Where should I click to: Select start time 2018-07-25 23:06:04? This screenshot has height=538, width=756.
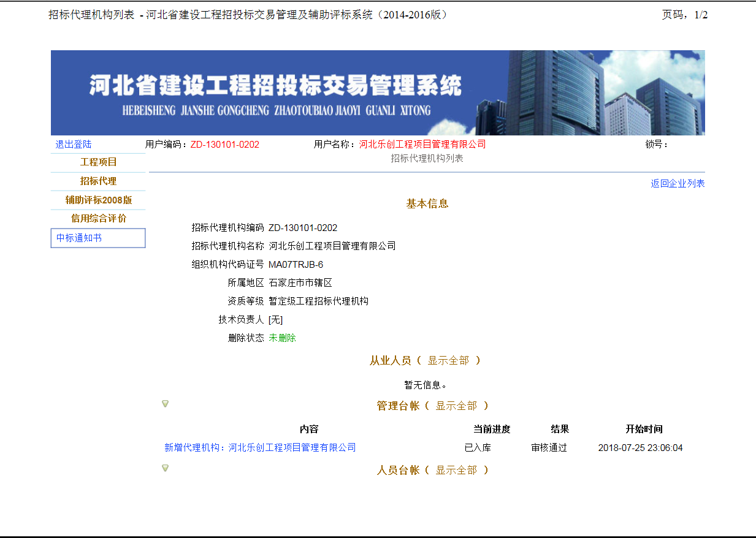click(x=640, y=448)
